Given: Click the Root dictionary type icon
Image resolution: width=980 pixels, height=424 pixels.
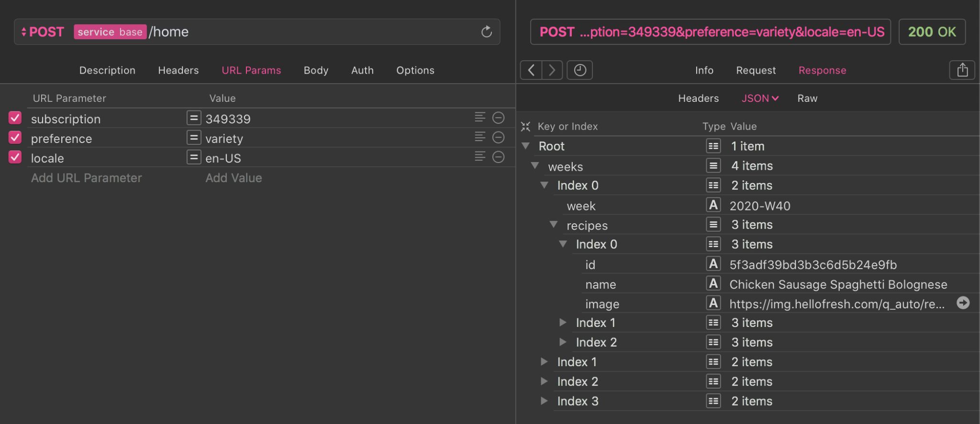Looking at the screenshot, I should pos(713,146).
